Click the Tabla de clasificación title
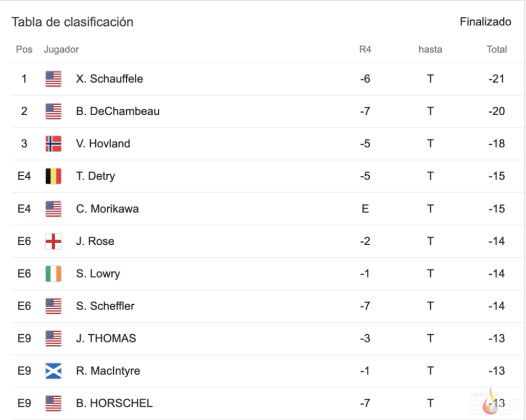This screenshot has height=420, width=526. 73,22
